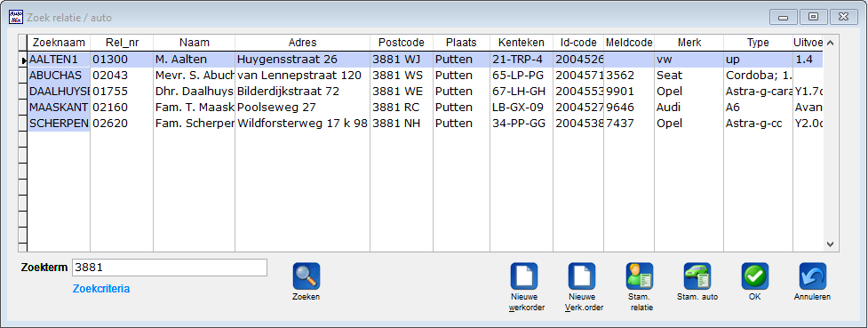The height and width of the screenshot is (328, 868).
Task: Select the AALTEN1 row
Action: pos(426,60)
